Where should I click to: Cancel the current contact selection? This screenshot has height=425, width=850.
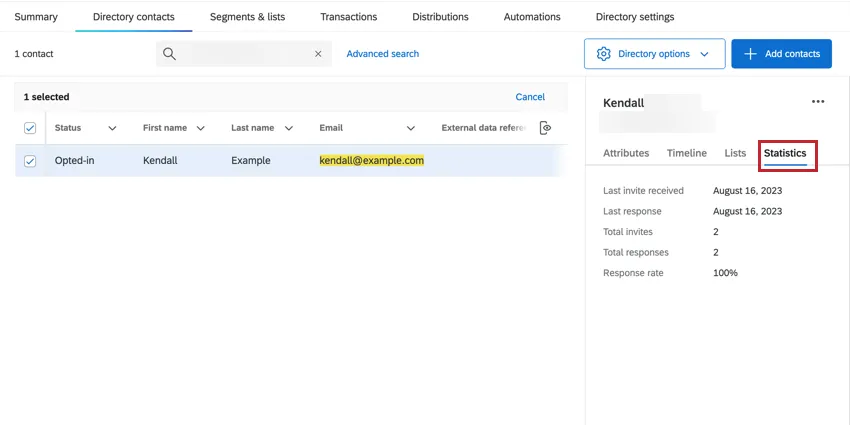[530, 97]
